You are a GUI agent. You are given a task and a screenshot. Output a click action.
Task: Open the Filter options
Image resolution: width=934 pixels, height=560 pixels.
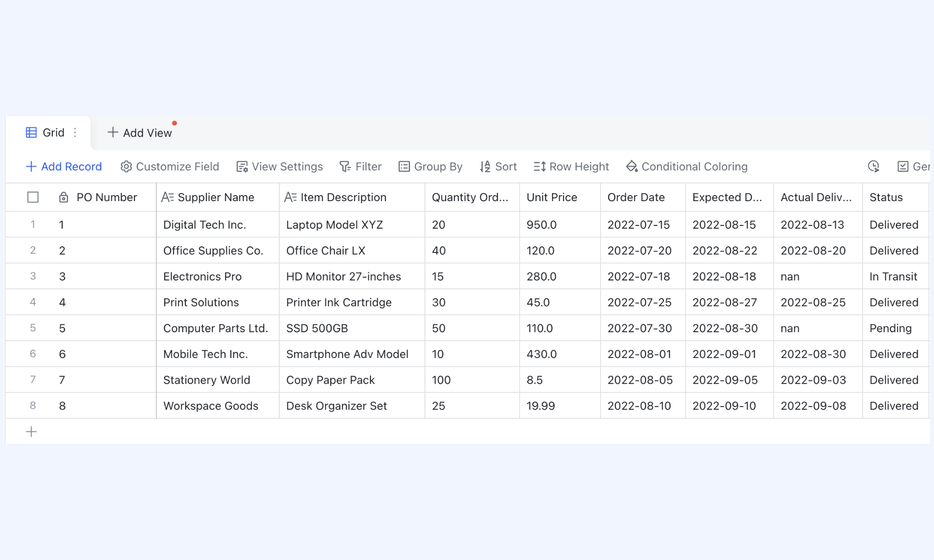tap(361, 167)
